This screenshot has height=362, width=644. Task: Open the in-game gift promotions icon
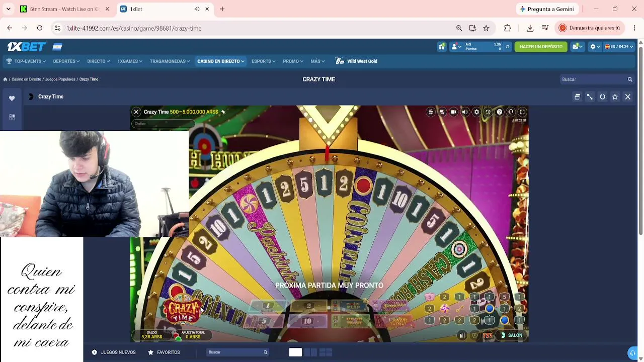430,112
